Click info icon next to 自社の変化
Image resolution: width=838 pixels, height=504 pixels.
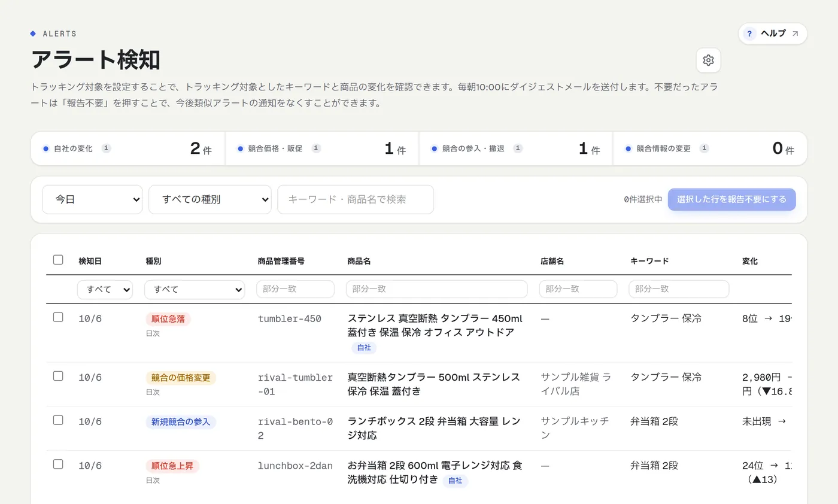[106, 148]
